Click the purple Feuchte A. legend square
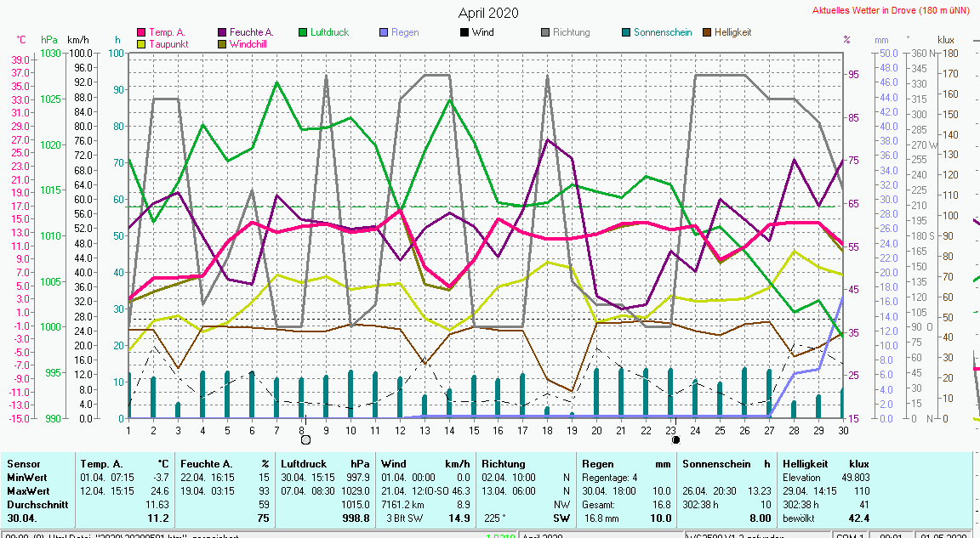This screenshot has height=538, width=980. (x=222, y=32)
